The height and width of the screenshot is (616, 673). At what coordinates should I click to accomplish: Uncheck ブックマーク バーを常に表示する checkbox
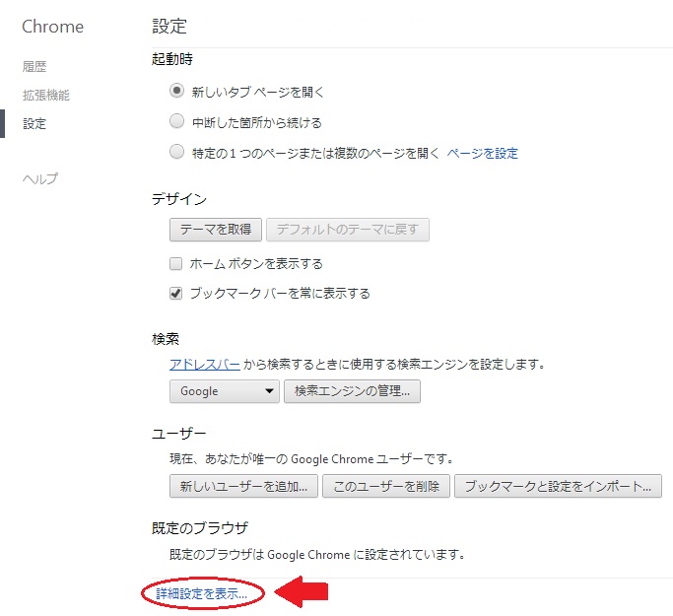tap(176, 293)
